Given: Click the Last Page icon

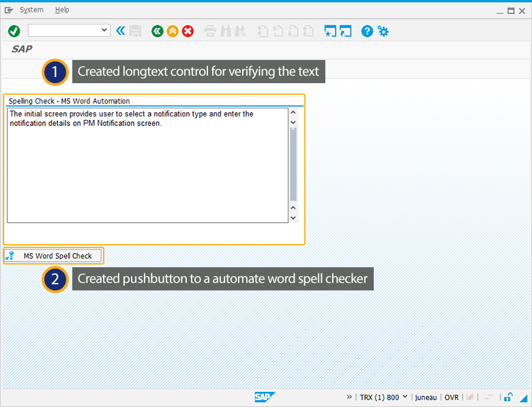Looking at the screenshot, I should coord(308,31).
